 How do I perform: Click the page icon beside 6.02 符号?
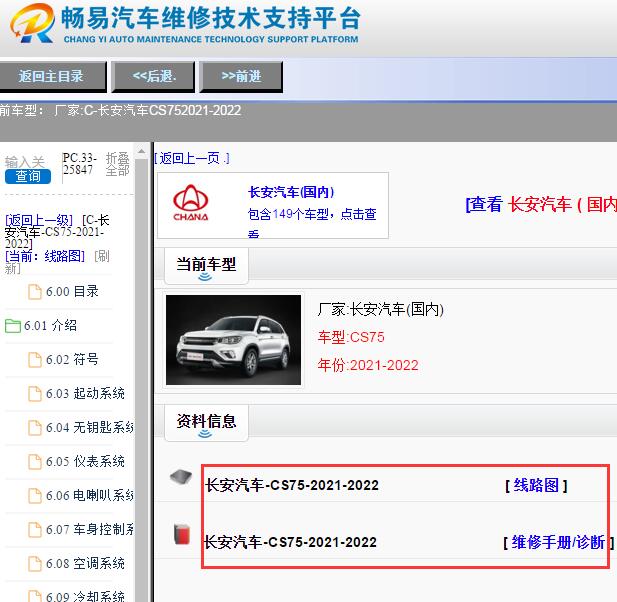(x=35, y=360)
